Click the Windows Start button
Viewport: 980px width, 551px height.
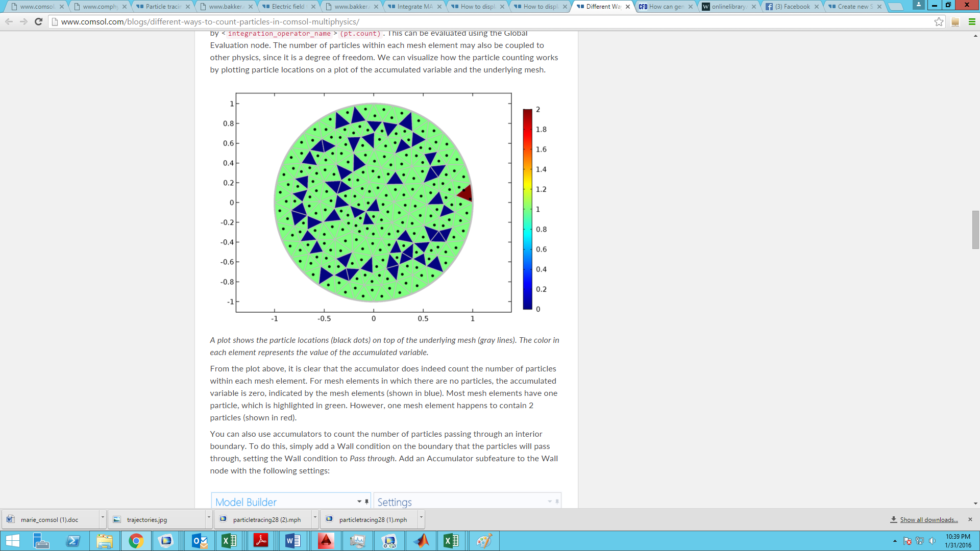coord(12,541)
